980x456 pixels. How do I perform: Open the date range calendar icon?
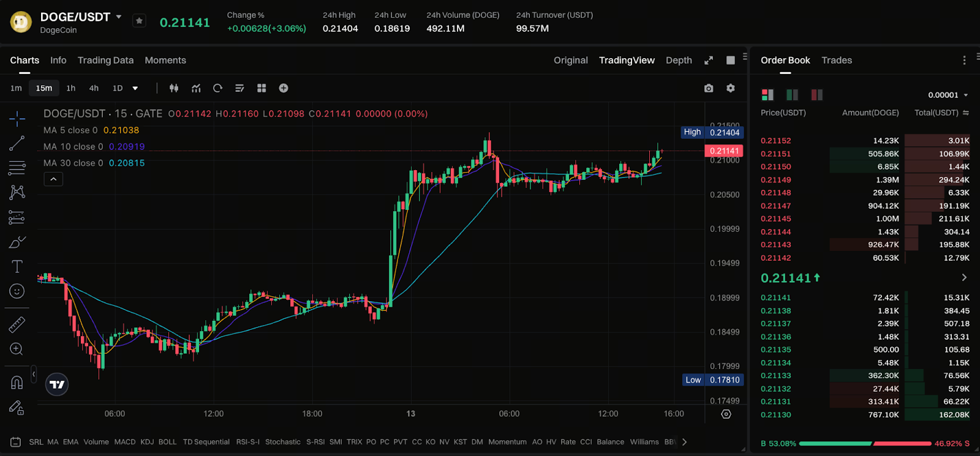point(16,442)
